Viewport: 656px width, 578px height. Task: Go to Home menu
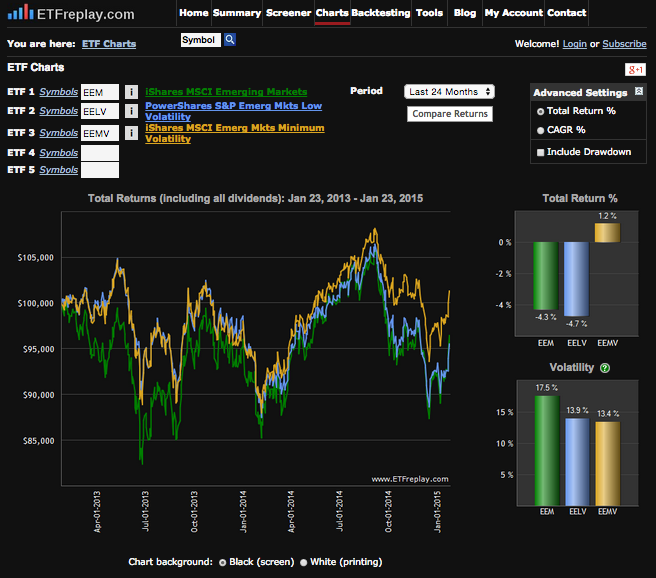click(x=194, y=13)
